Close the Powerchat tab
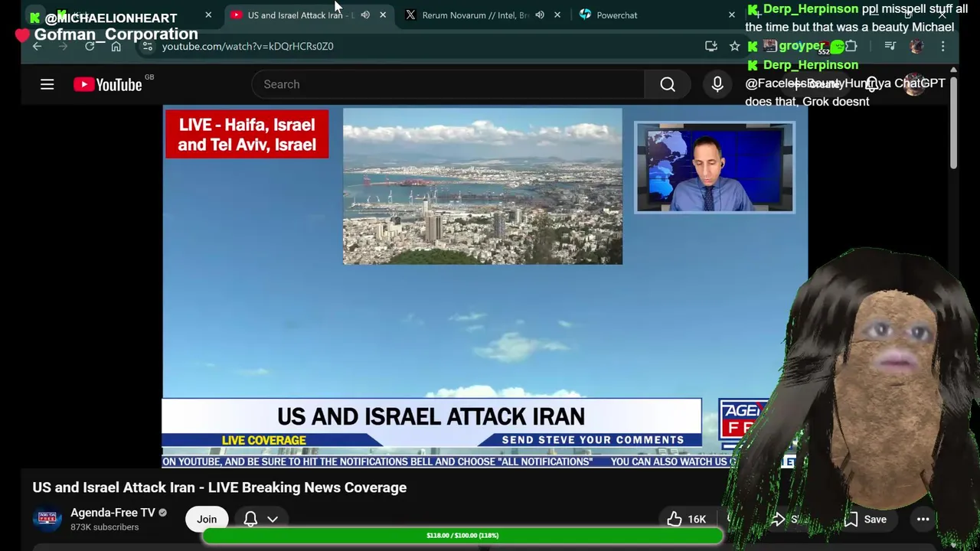The width and height of the screenshot is (980, 551). (x=732, y=15)
